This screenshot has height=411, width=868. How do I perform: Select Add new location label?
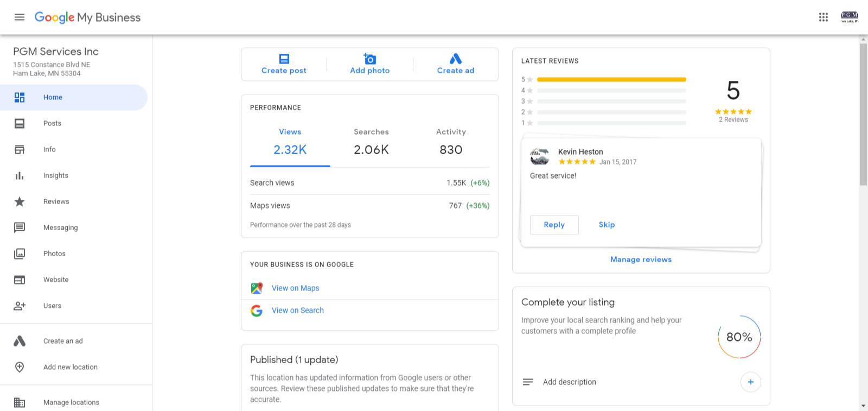coord(71,367)
